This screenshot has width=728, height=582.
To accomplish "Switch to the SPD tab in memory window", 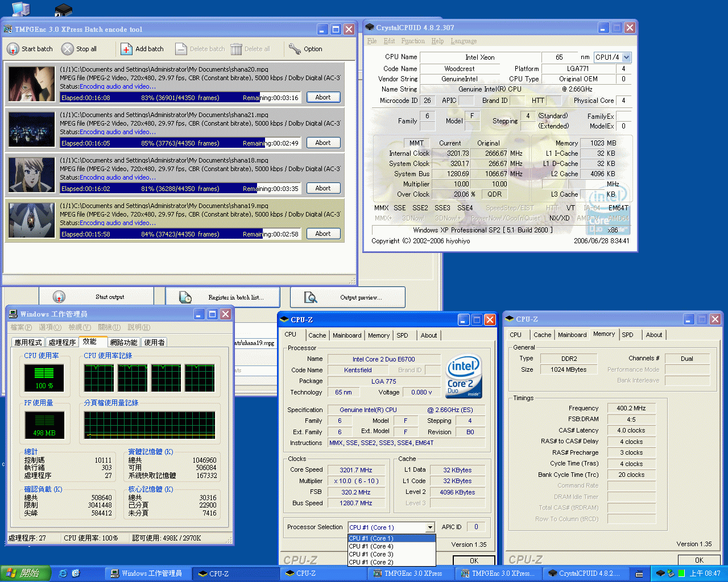I will point(627,335).
